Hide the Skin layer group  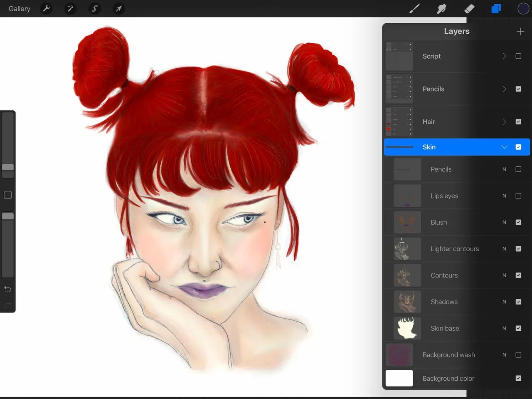point(518,147)
